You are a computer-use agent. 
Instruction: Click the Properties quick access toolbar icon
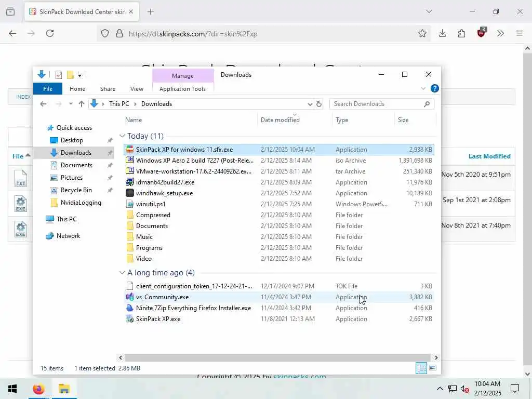59,75
